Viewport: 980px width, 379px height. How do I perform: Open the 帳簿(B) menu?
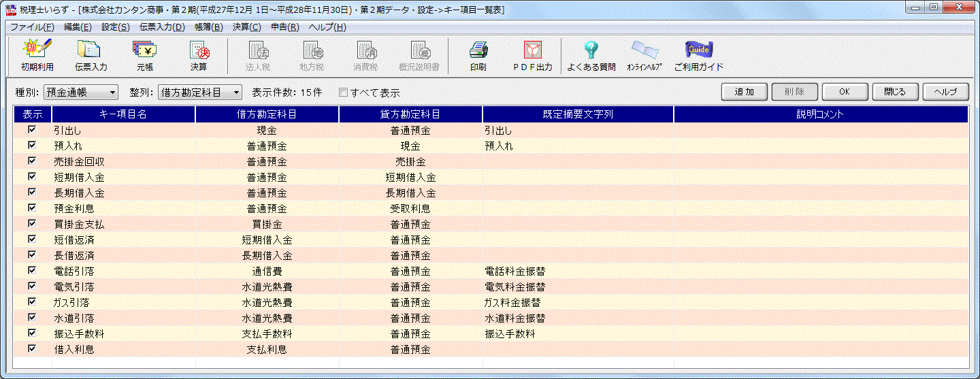208,27
